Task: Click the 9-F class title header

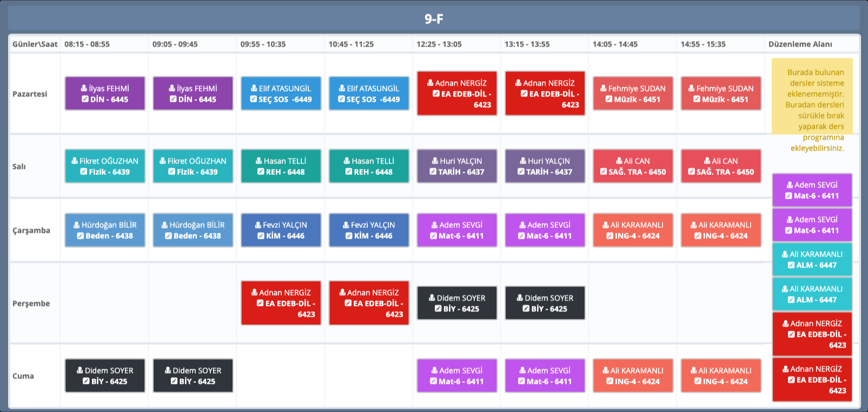Action: pyautogui.click(x=434, y=19)
